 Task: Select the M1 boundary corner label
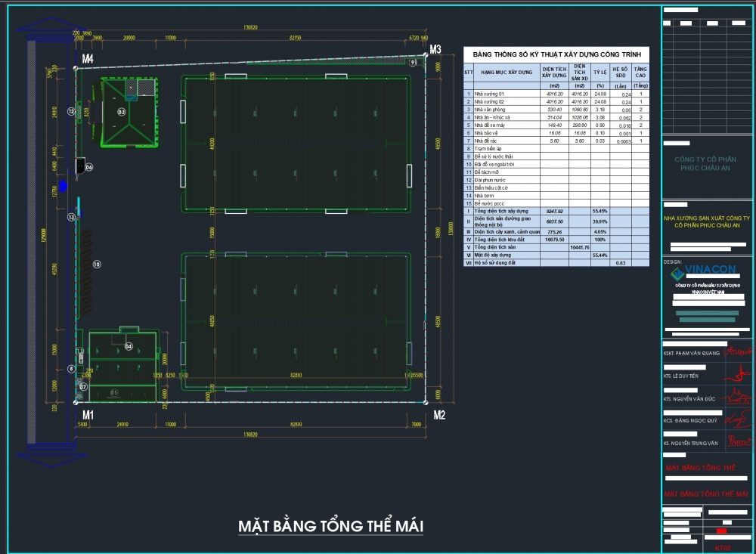click(x=88, y=414)
